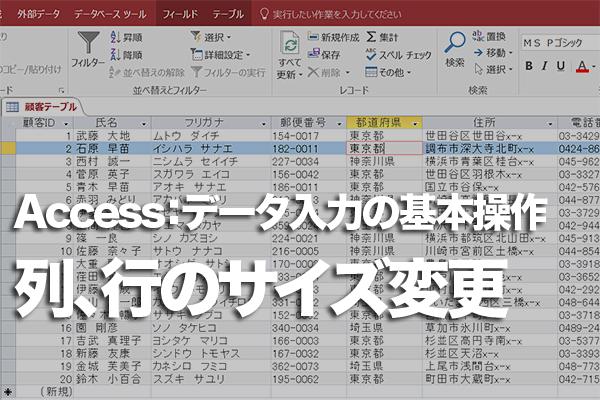Click cell 鈴木 小百合
This screenshot has width=600, height=400.
(x=112, y=379)
